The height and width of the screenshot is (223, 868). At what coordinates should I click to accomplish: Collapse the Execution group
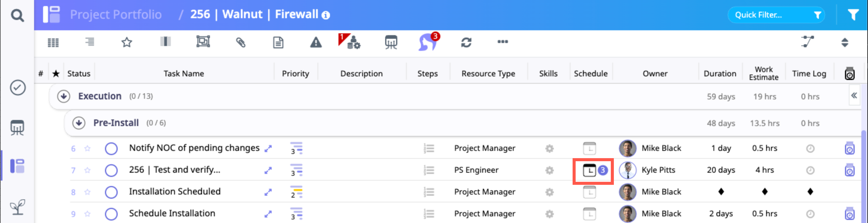point(63,96)
